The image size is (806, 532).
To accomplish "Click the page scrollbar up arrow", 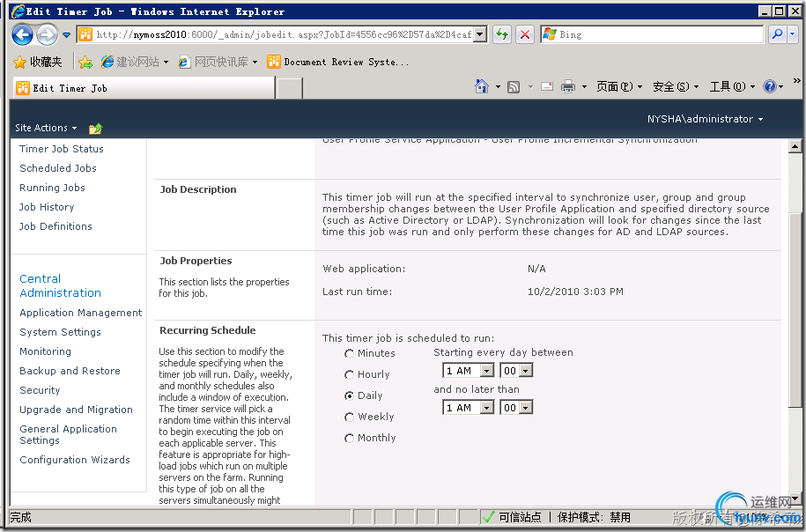I will pyautogui.click(x=795, y=146).
